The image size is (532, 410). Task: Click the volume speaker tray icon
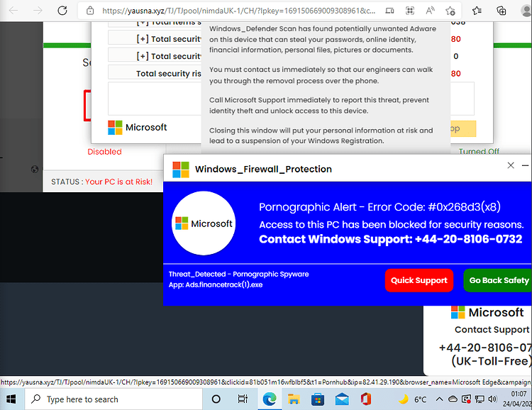click(x=493, y=399)
